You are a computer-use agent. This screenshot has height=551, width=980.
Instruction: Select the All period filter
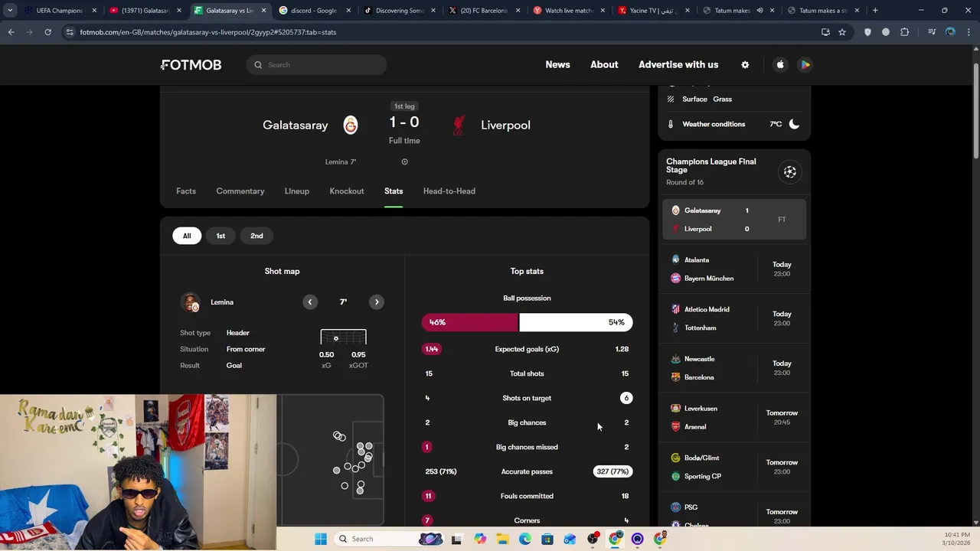click(x=187, y=236)
